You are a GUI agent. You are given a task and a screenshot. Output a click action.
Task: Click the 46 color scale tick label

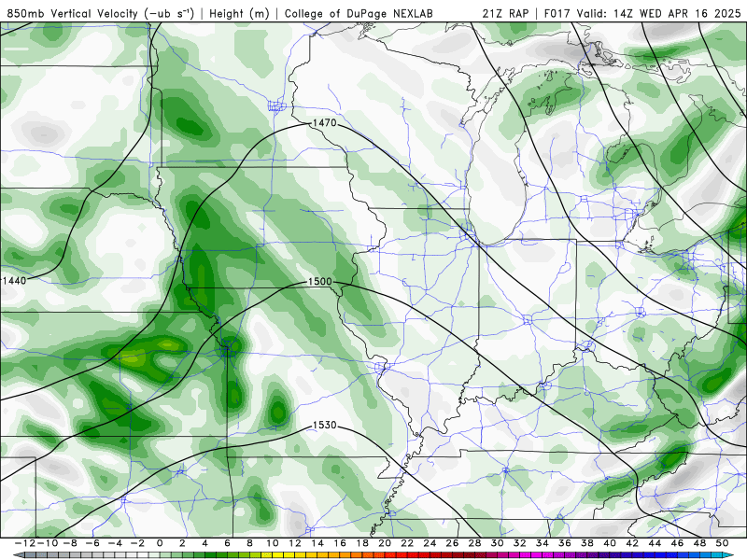(x=677, y=543)
